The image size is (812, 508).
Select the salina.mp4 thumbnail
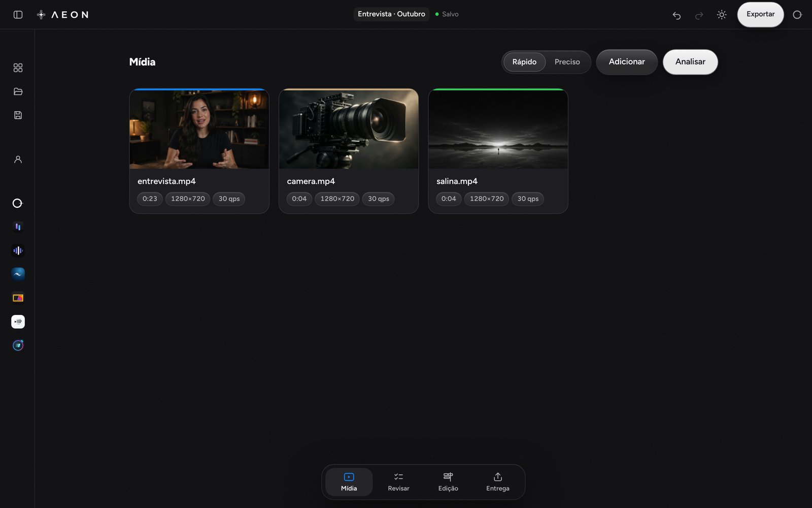coord(498,129)
